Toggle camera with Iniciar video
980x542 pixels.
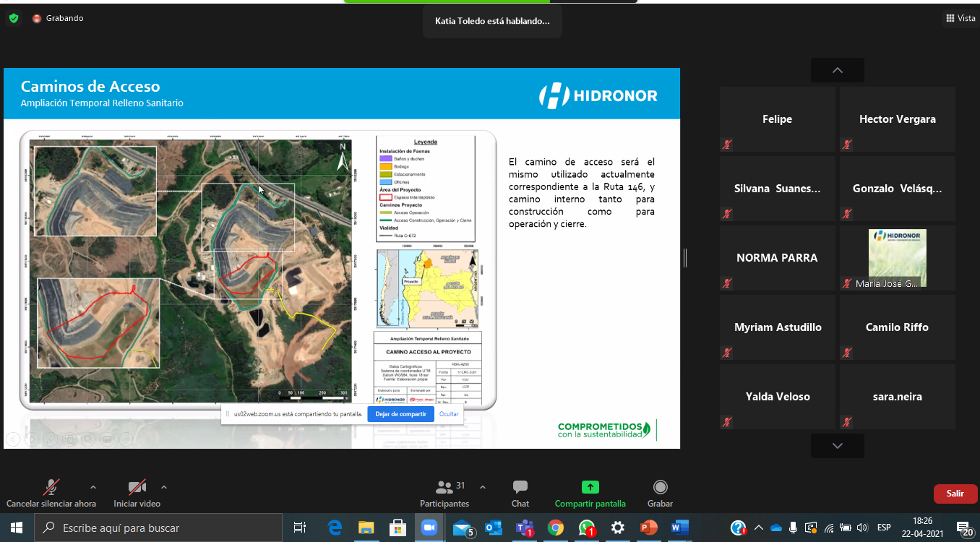(x=137, y=487)
